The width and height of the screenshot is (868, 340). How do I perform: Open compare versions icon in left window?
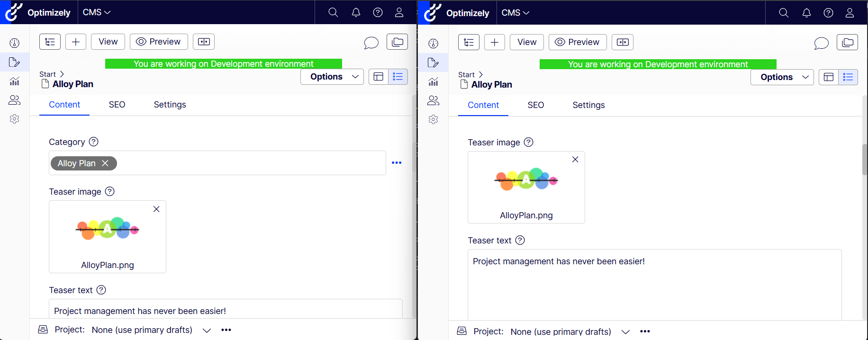(x=204, y=42)
